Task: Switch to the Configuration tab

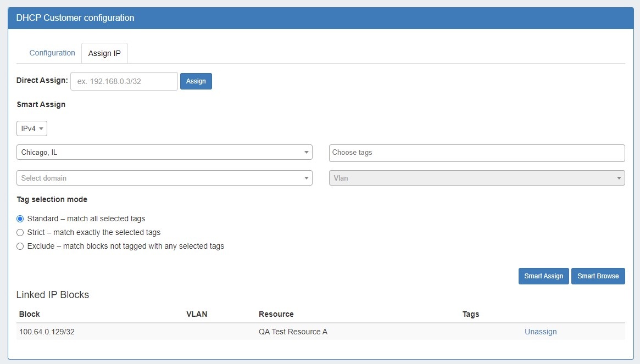Action: pyautogui.click(x=52, y=53)
